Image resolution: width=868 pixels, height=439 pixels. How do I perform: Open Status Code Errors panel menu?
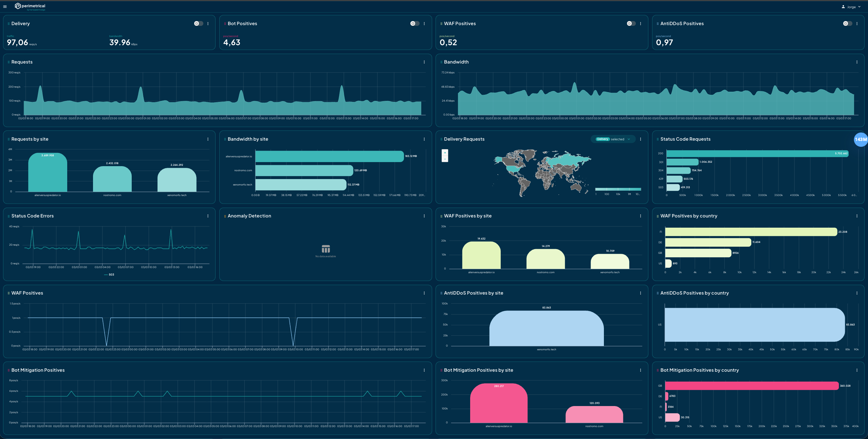click(208, 216)
